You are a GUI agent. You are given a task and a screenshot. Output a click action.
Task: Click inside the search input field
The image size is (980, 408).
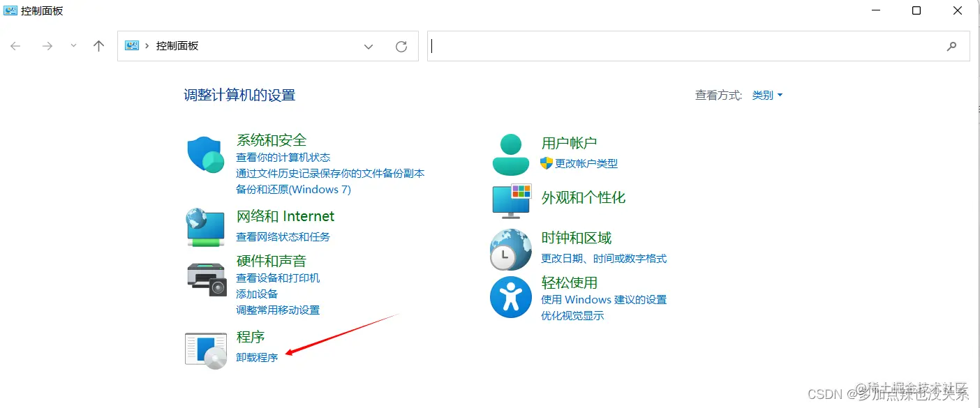(691, 46)
